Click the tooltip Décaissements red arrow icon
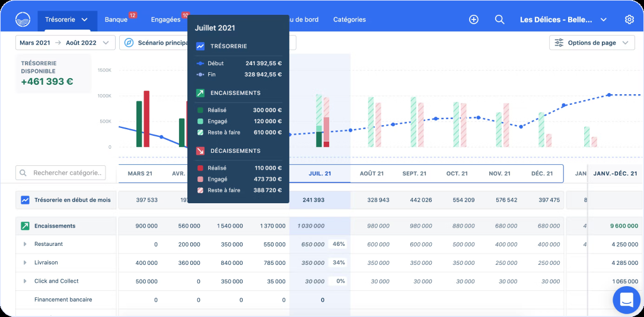Image resolution: width=644 pixels, height=317 pixels. 200,151
